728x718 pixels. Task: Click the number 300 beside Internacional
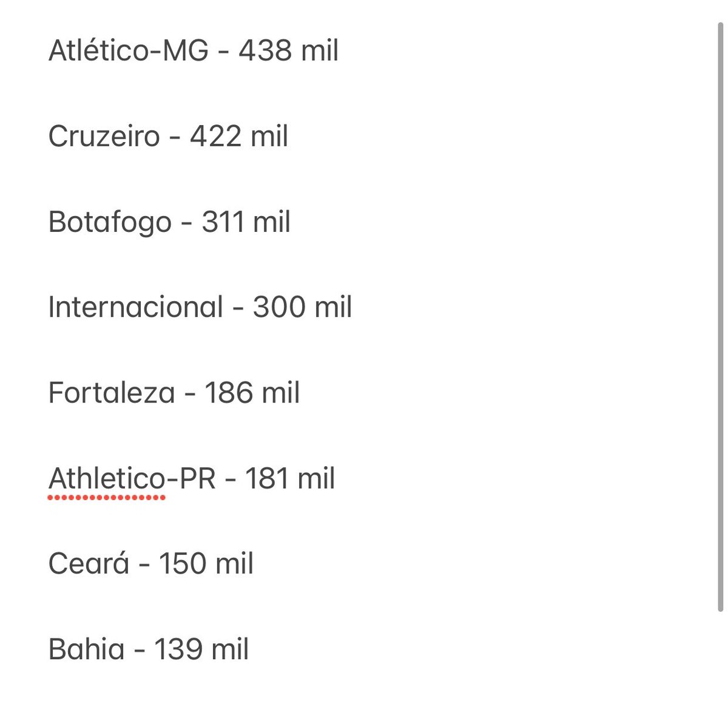[x=278, y=307]
